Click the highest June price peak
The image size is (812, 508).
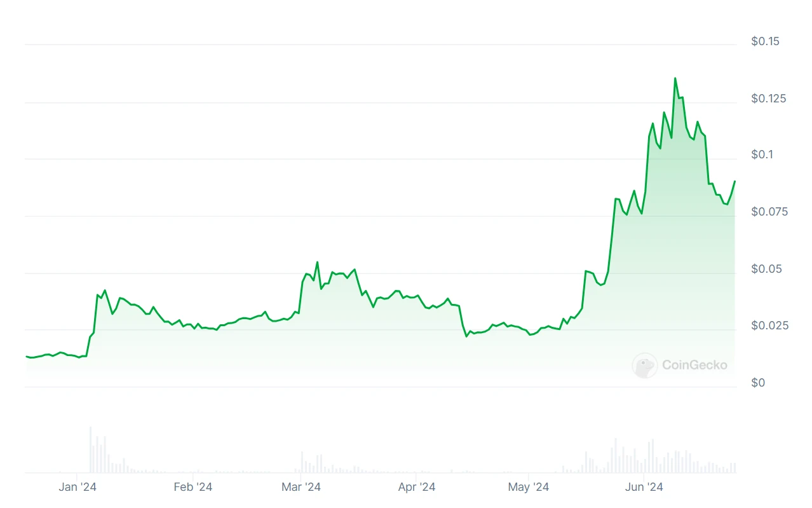(x=675, y=78)
